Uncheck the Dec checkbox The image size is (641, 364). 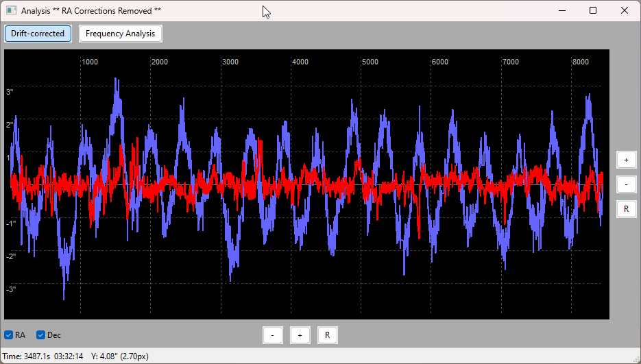(x=40, y=335)
